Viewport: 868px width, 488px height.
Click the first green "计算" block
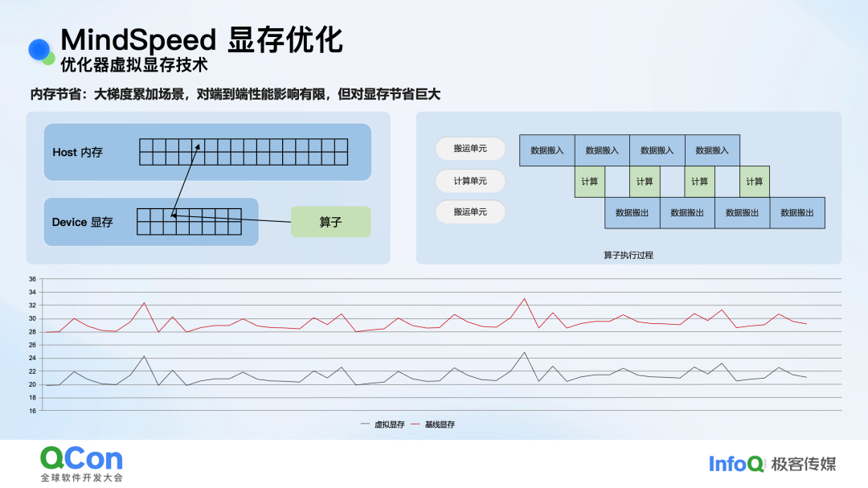pyautogui.click(x=590, y=182)
